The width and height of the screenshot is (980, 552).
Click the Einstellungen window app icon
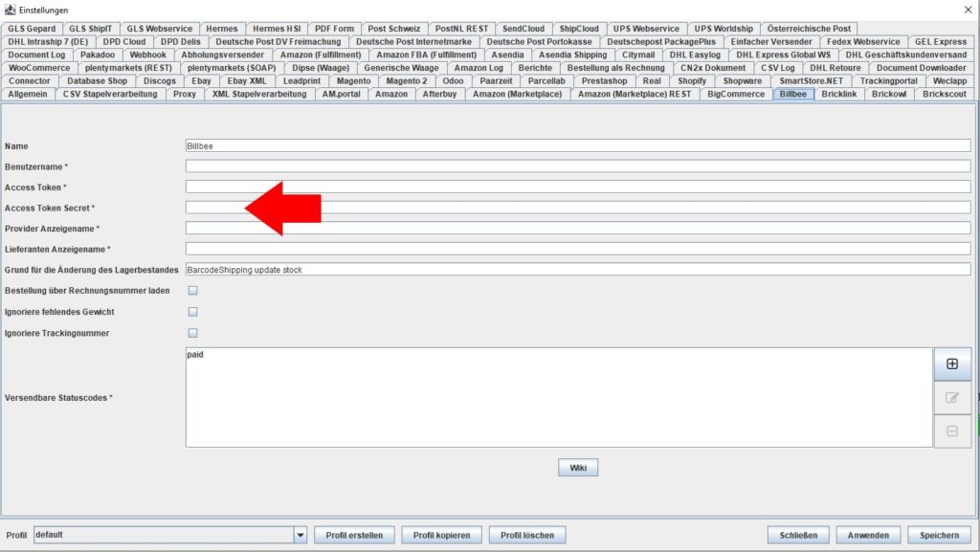click(x=10, y=10)
